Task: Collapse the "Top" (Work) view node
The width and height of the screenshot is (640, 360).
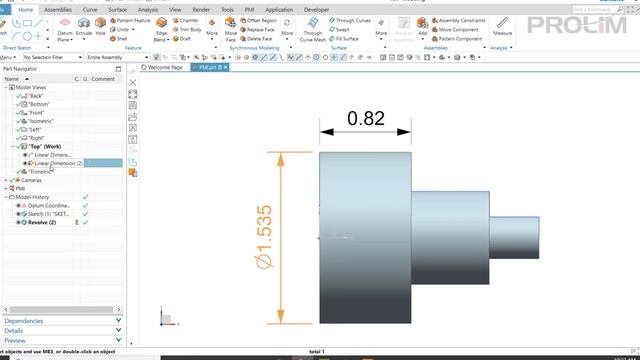Action: click(x=13, y=147)
